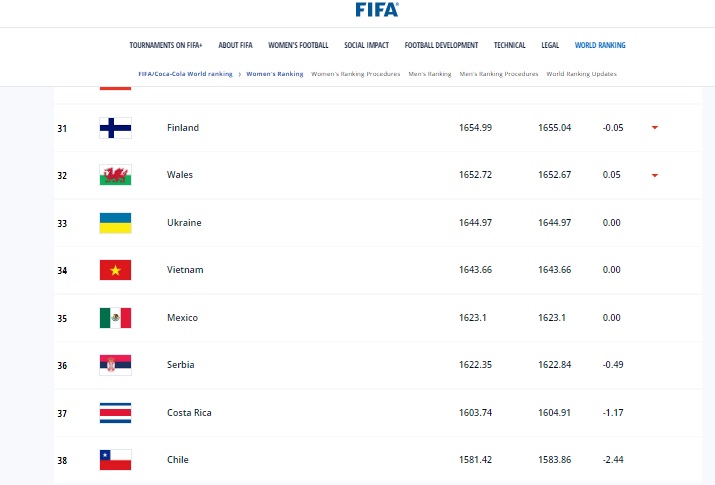Click the Wales dragon flag icon
Screen dimensions: 715x485
[x=115, y=175]
